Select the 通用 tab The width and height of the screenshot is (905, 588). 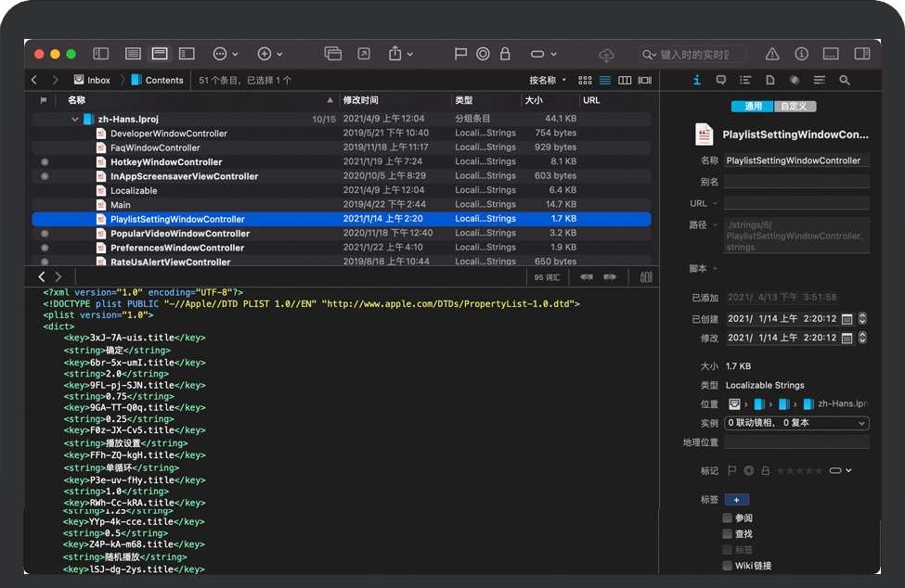tap(753, 107)
